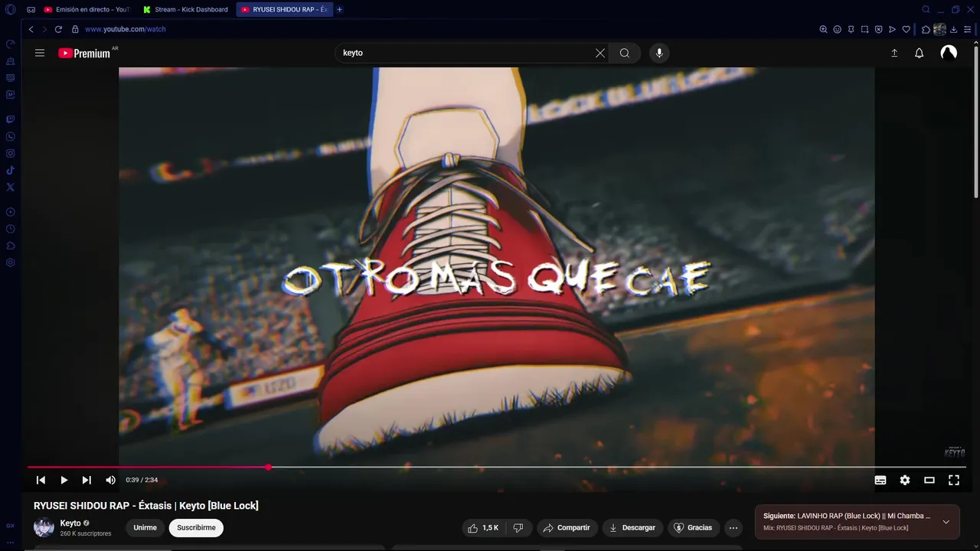Like the video (1,5 K)

pyautogui.click(x=483, y=527)
